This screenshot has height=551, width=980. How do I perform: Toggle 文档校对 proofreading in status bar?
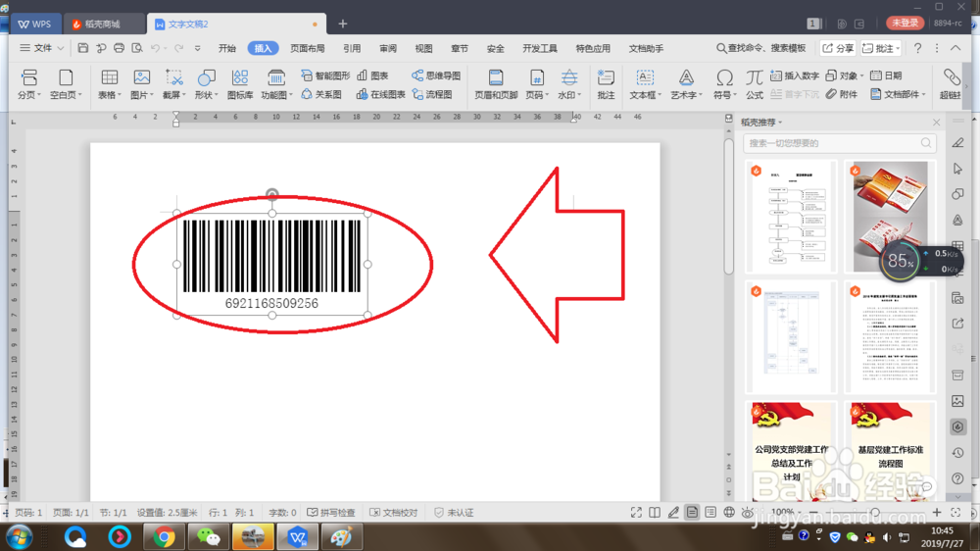click(x=393, y=512)
